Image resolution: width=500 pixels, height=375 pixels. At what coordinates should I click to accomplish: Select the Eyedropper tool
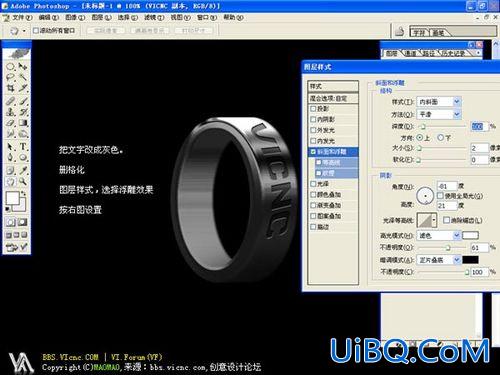point(23,170)
